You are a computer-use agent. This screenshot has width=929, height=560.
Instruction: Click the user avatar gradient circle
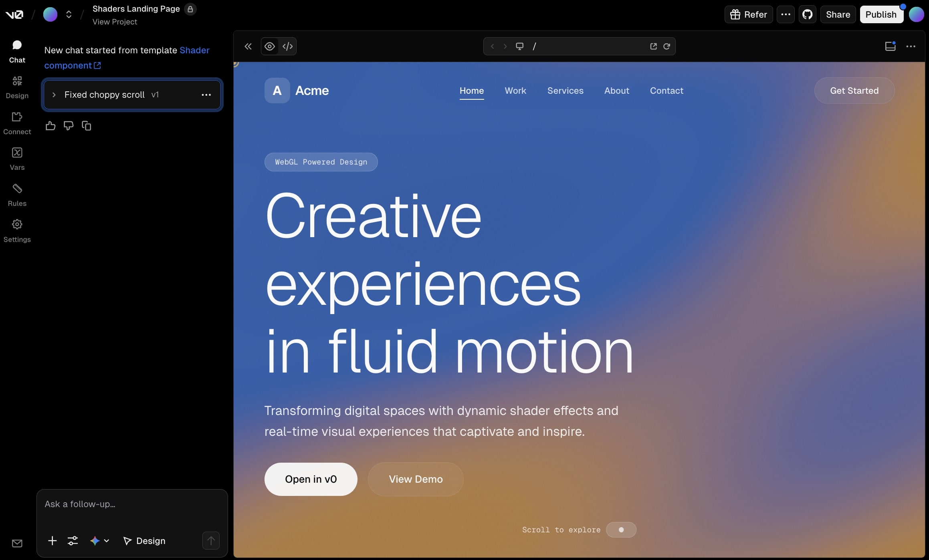[x=916, y=14]
